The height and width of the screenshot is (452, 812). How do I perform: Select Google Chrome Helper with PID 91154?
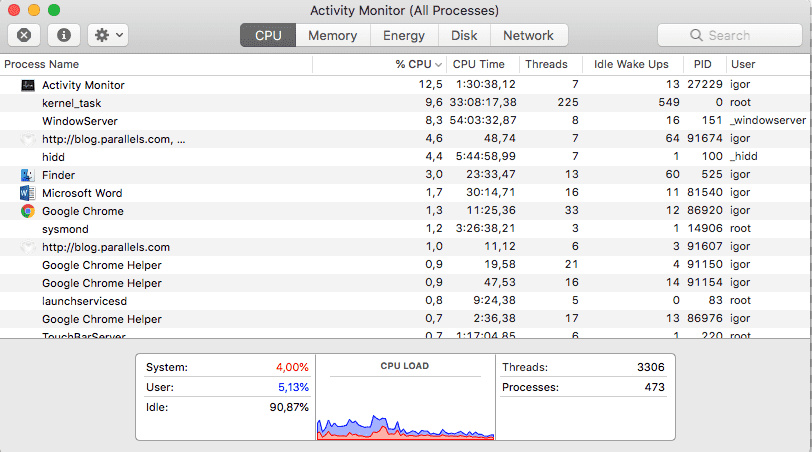point(404,283)
